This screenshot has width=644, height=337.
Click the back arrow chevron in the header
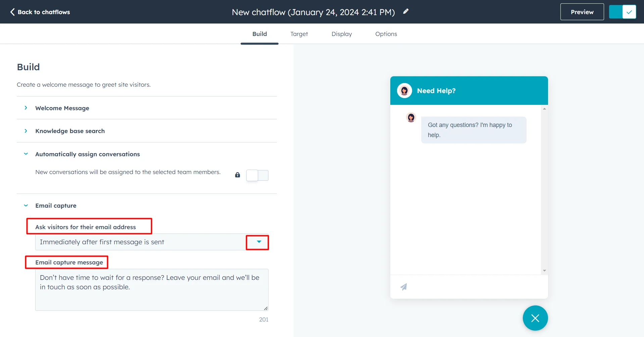[12, 12]
